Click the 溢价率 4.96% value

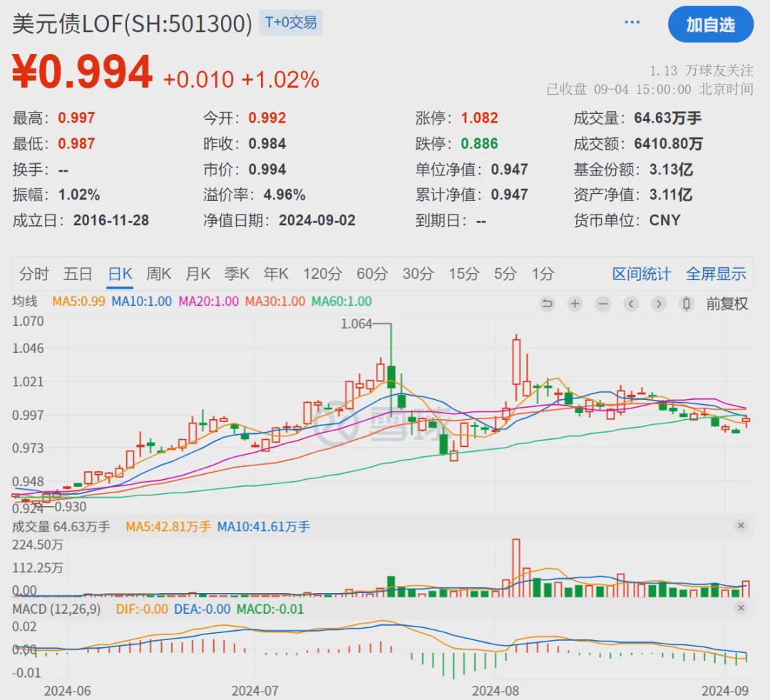(284, 195)
